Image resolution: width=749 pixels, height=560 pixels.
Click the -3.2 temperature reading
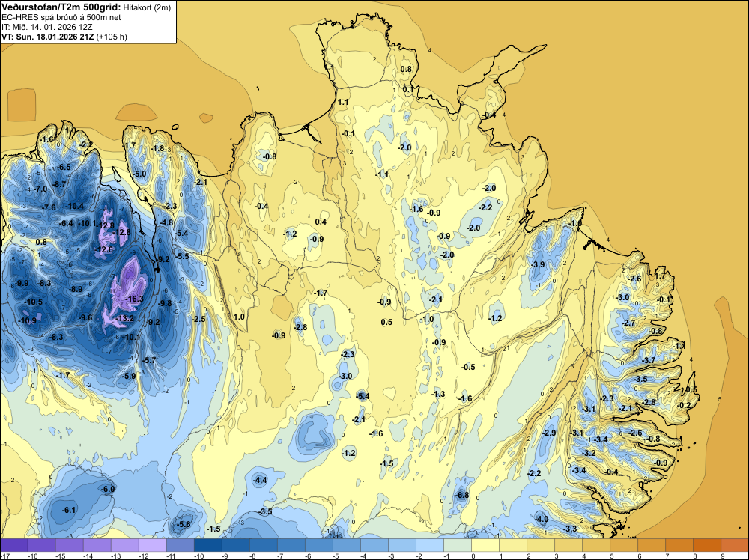tap(589, 453)
